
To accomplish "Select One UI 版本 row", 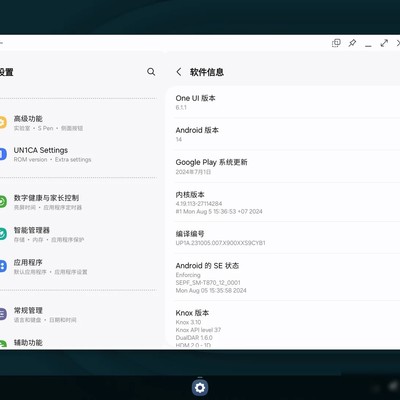I will click(287, 102).
